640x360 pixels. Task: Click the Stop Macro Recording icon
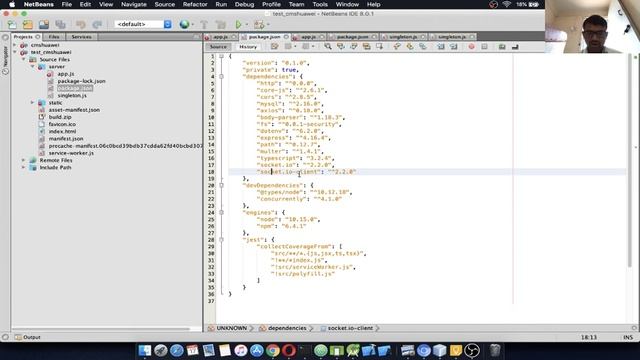(484, 47)
